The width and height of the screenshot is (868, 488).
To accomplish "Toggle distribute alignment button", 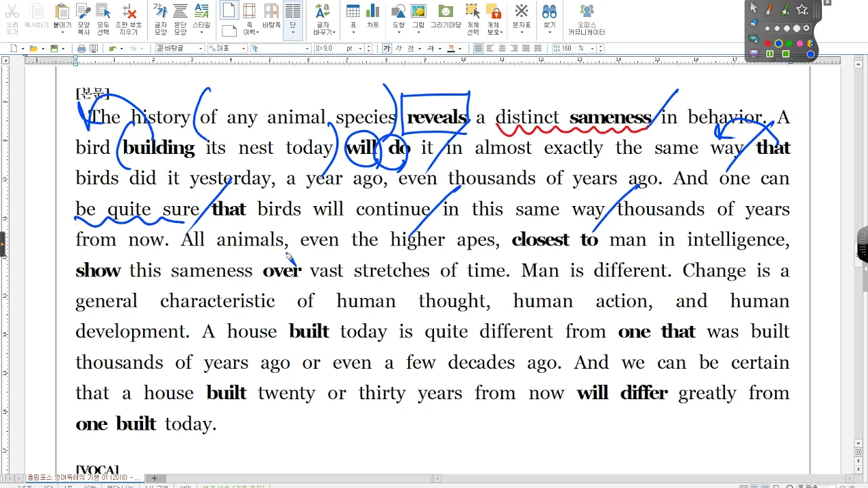I will pyautogui.click(x=526, y=49).
